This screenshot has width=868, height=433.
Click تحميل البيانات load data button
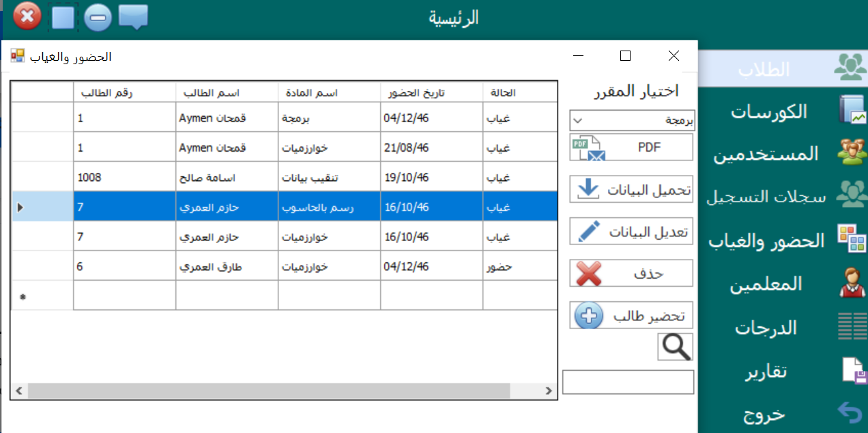(631, 189)
